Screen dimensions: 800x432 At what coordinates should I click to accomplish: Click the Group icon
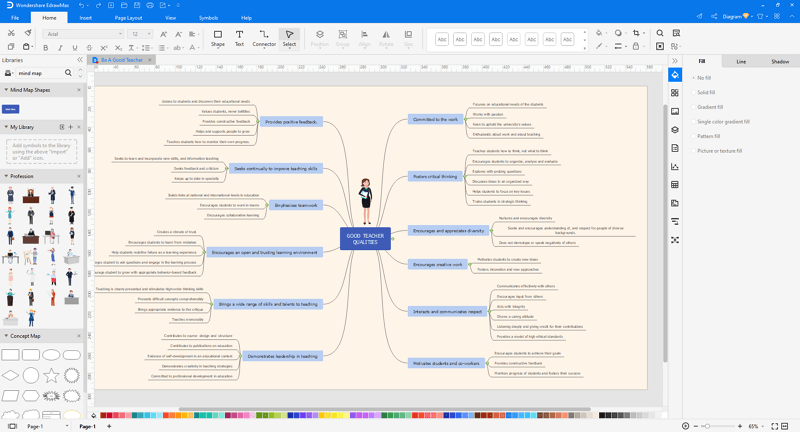pos(343,38)
